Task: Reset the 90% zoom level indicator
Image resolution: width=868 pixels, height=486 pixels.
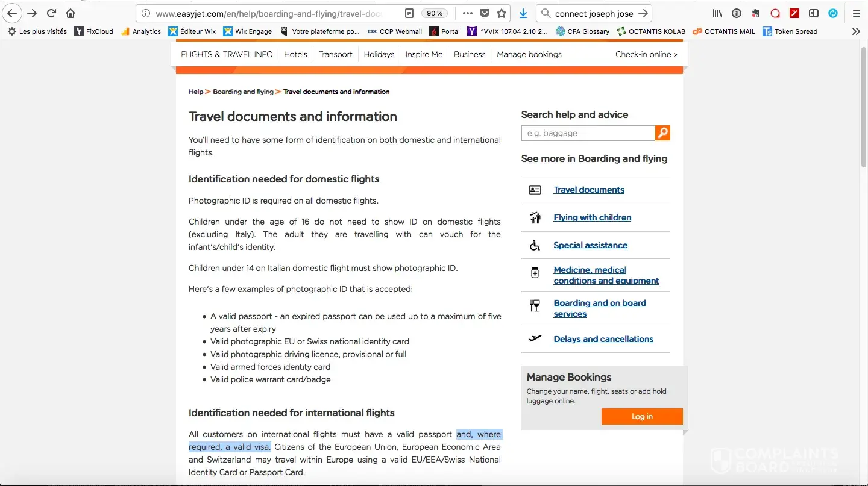Action: pos(434,13)
